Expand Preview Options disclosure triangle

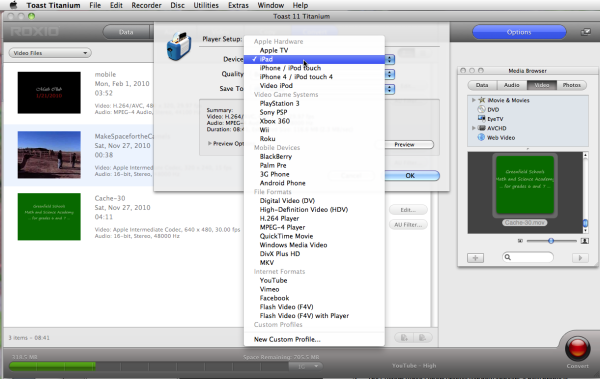(x=210, y=144)
